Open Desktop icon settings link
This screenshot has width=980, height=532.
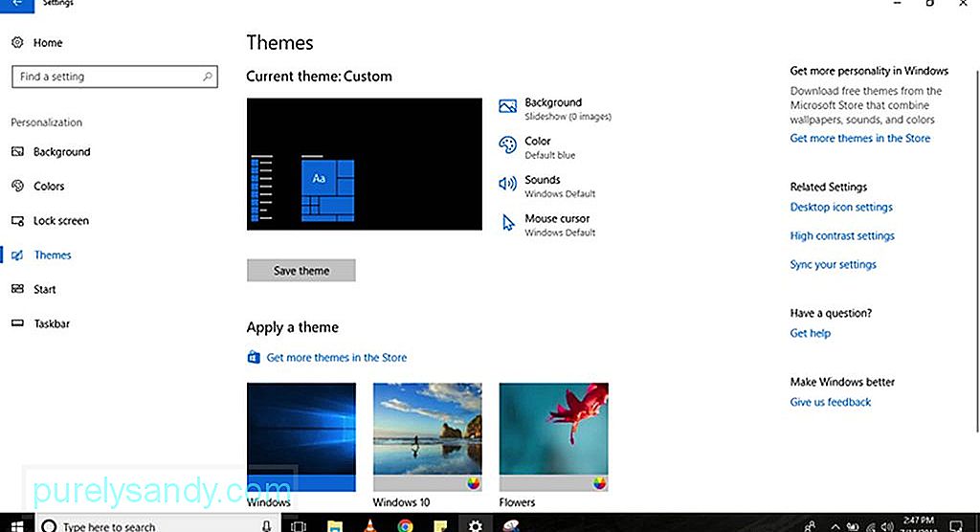click(x=841, y=207)
